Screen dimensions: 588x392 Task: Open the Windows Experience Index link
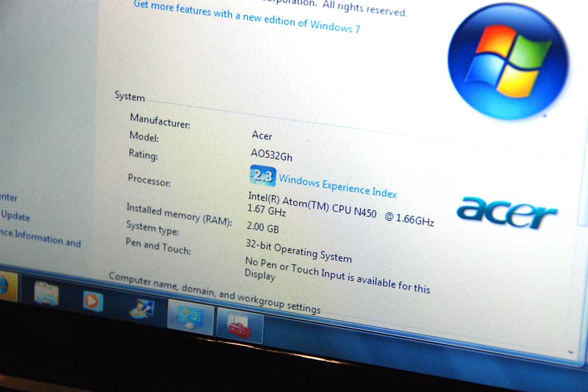click(338, 186)
